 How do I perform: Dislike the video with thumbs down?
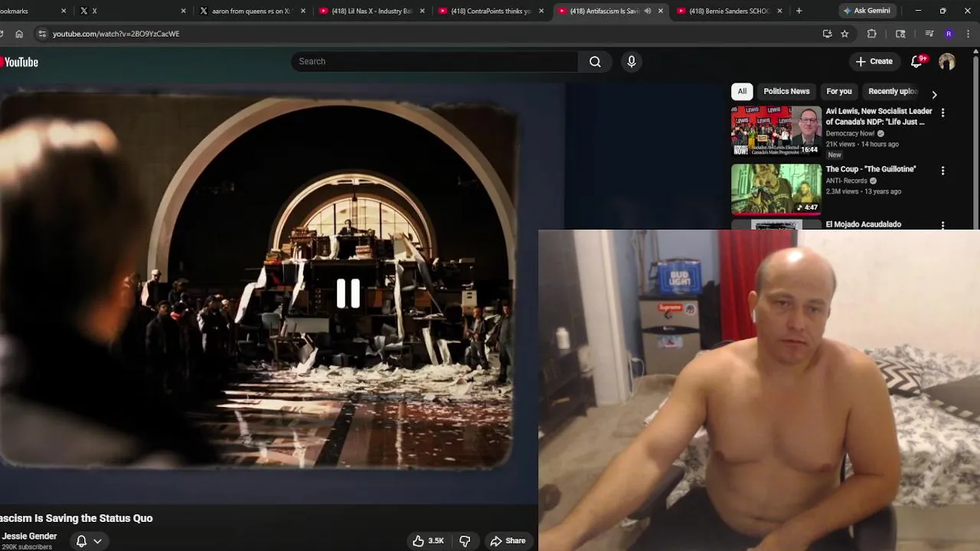coord(465,541)
